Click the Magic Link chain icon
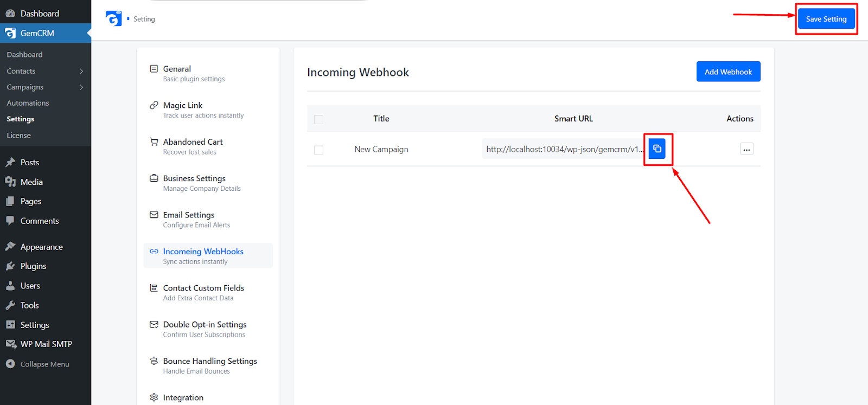The height and width of the screenshot is (405, 868). point(154,105)
